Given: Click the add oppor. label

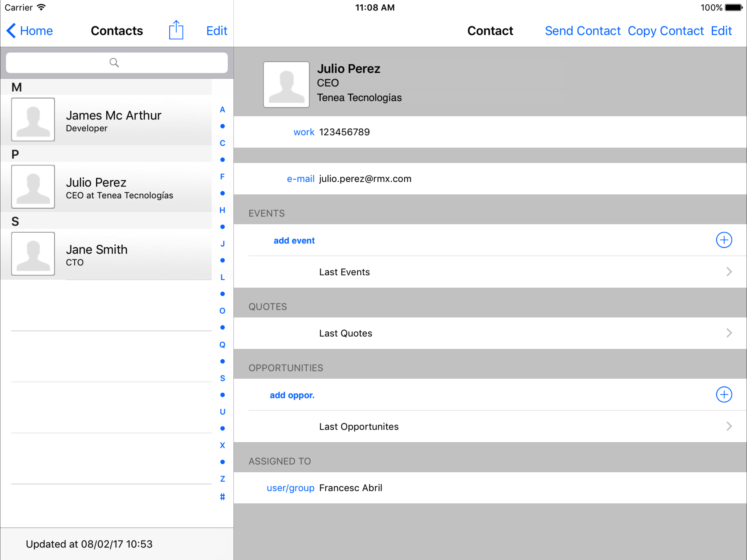Looking at the screenshot, I should coord(292,395).
